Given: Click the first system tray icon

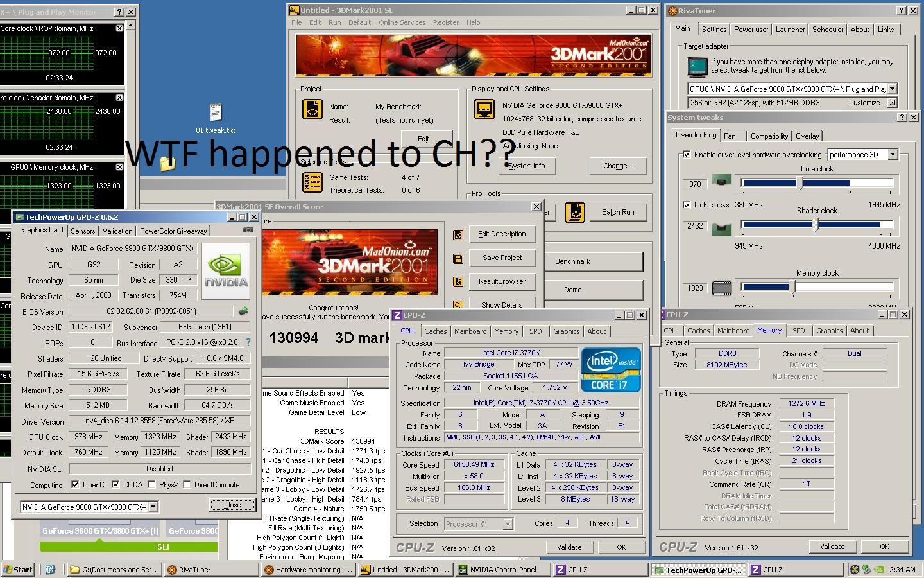Looking at the screenshot, I should [x=855, y=569].
